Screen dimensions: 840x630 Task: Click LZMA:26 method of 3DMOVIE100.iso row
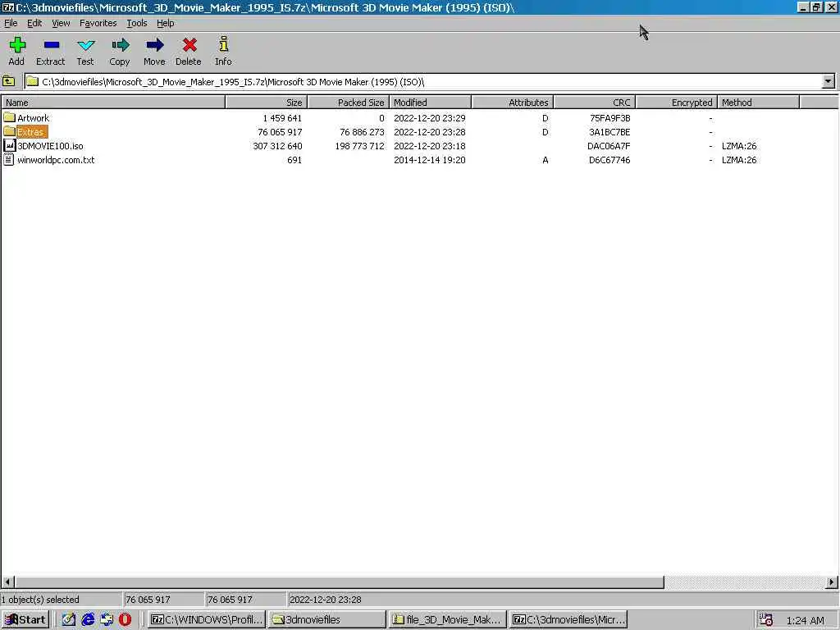[x=739, y=146]
